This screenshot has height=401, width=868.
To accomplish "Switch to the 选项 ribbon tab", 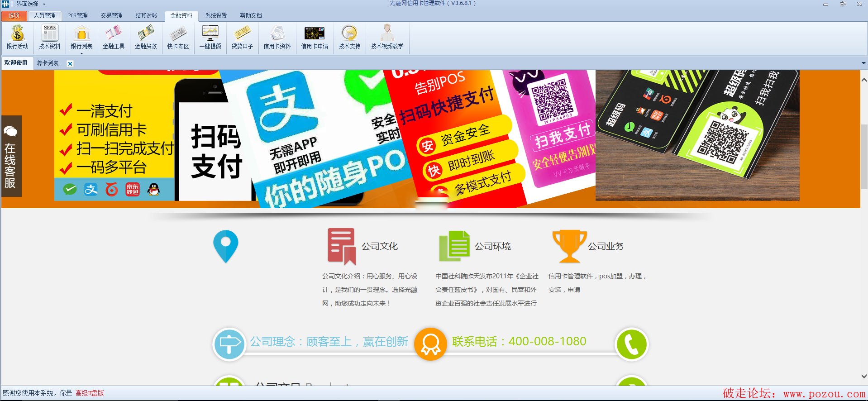I will (x=14, y=16).
